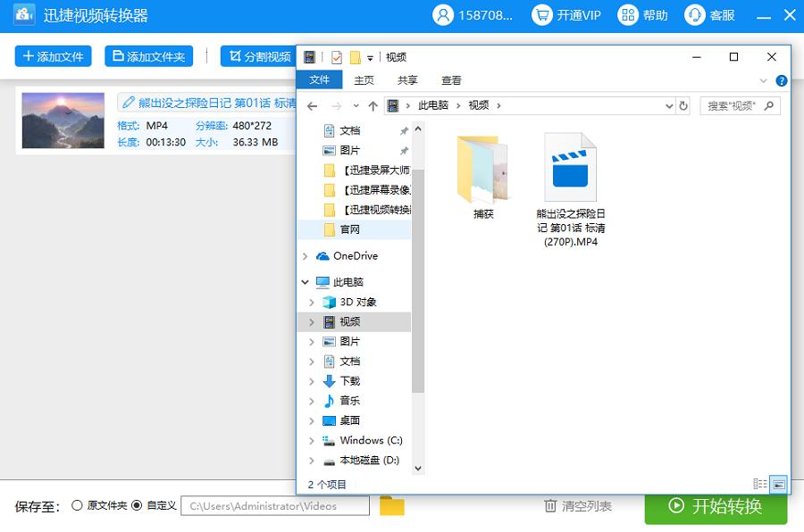Select 自定义 save option
Screen dimensions: 804x532
(137, 505)
